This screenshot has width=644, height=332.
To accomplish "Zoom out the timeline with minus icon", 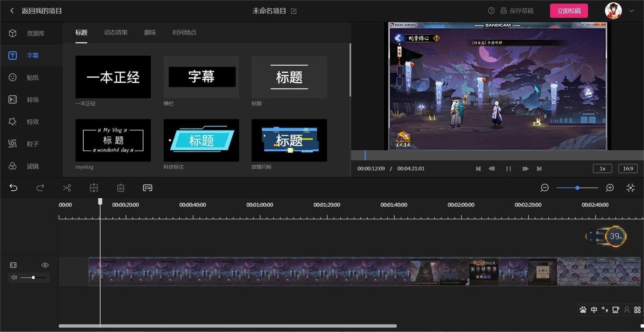I will (545, 188).
